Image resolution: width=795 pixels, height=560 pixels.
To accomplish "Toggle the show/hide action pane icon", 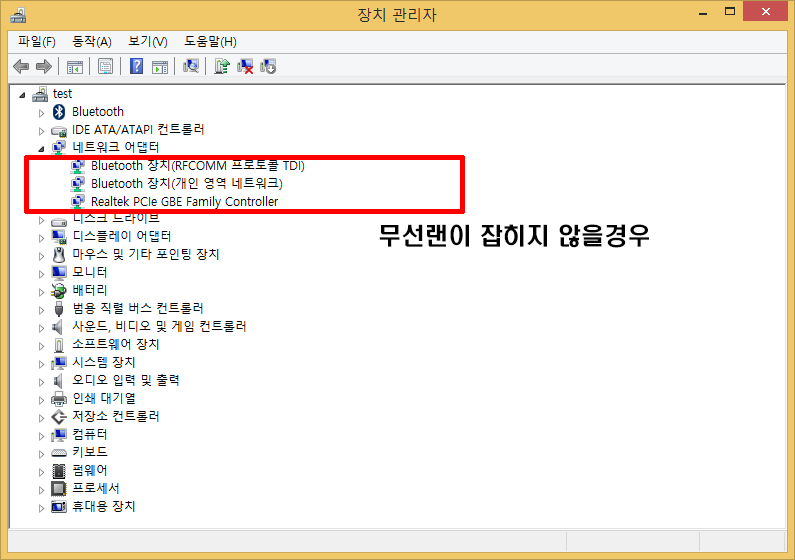I will pyautogui.click(x=160, y=66).
